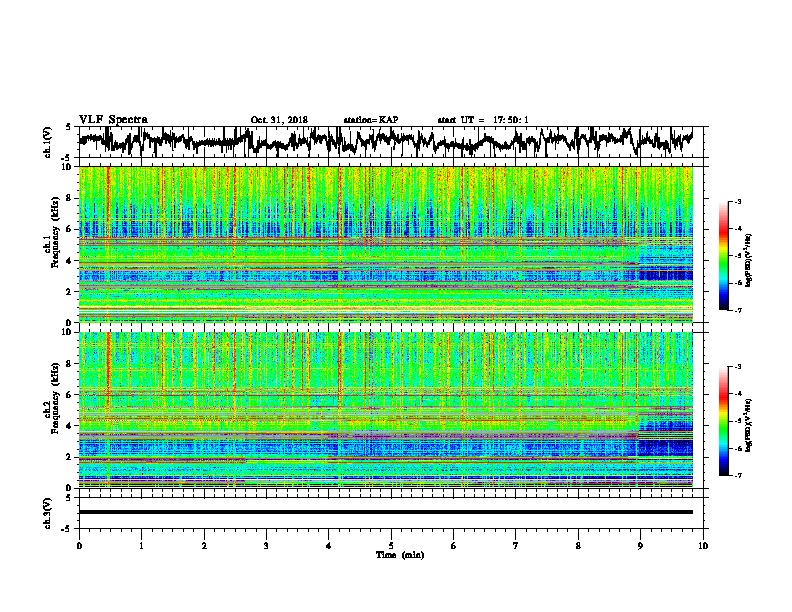Click time axis tick label "6"
The width and height of the screenshot is (792, 612).
tap(454, 546)
